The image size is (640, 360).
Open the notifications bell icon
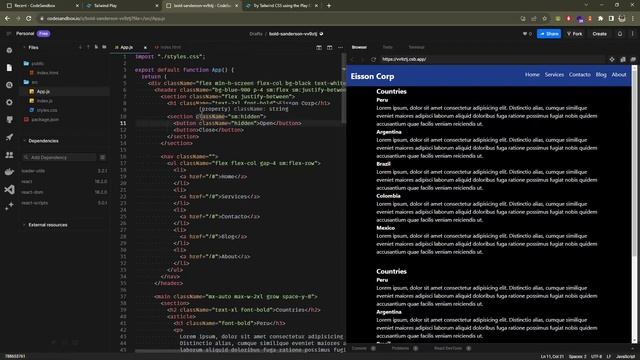point(620,33)
